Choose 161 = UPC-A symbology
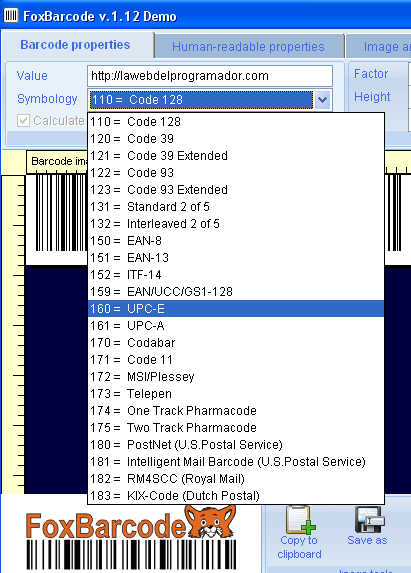The image size is (411, 573). point(236,326)
